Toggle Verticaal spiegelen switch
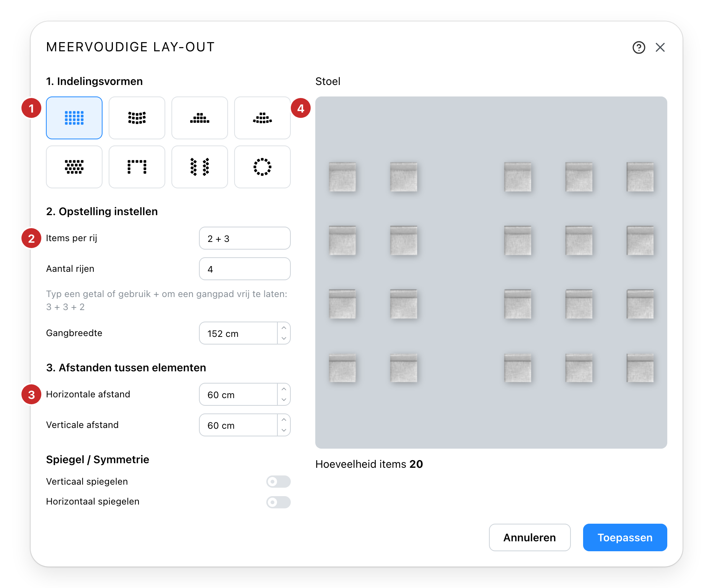 (279, 482)
